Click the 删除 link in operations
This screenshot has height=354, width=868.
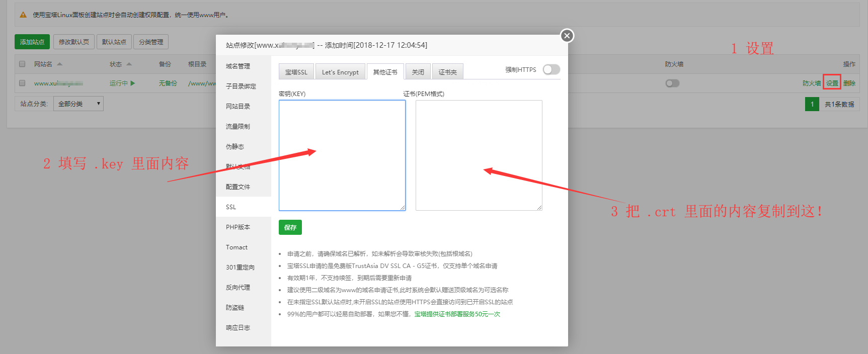pos(849,83)
